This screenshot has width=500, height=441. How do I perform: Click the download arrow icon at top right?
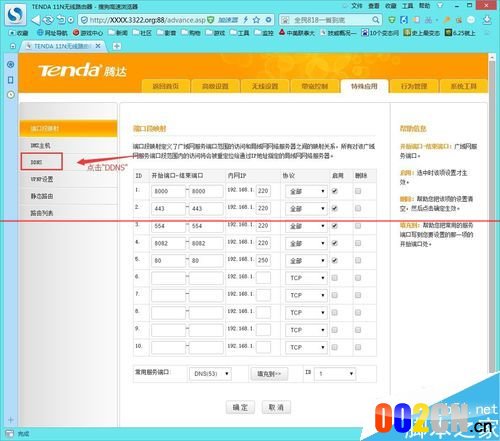click(x=487, y=20)
